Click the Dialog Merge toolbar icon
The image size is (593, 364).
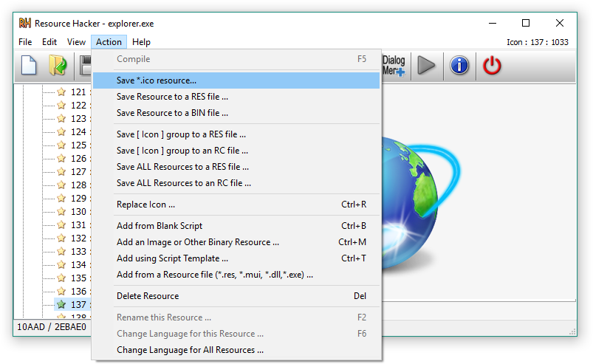(x=394, y=66)
